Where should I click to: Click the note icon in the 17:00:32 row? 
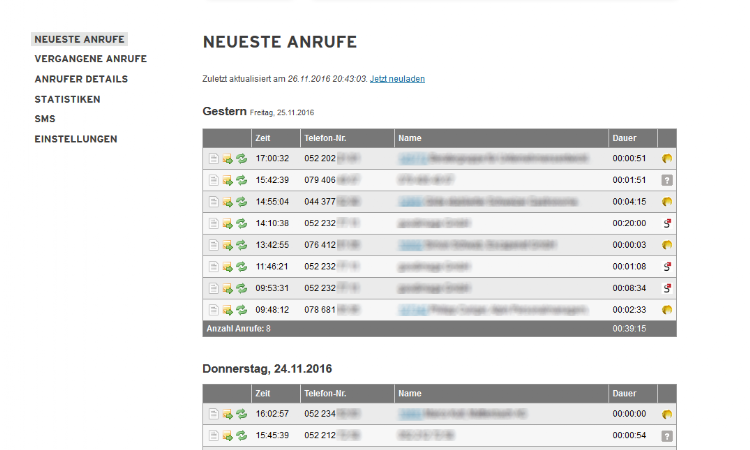pos(213,158)
